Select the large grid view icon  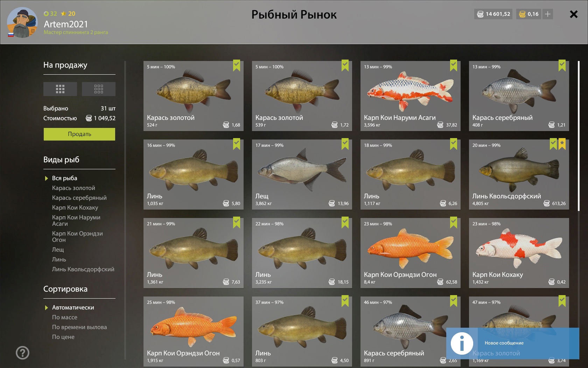click(60, 89)
